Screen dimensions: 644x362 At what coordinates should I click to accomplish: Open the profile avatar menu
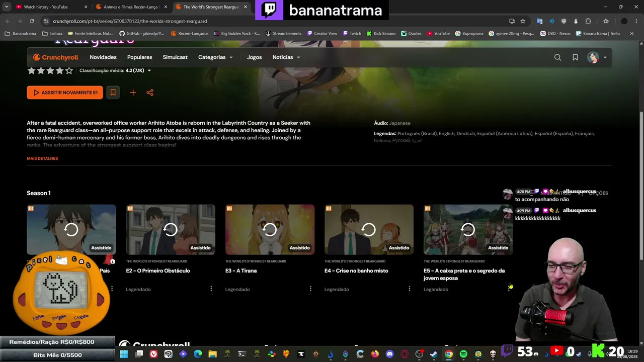597,57
